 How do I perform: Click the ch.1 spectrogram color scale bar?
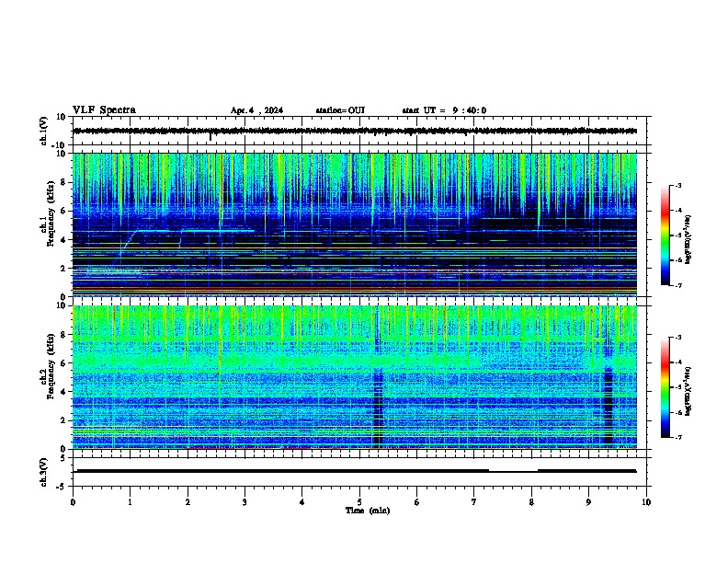point(665,236)
